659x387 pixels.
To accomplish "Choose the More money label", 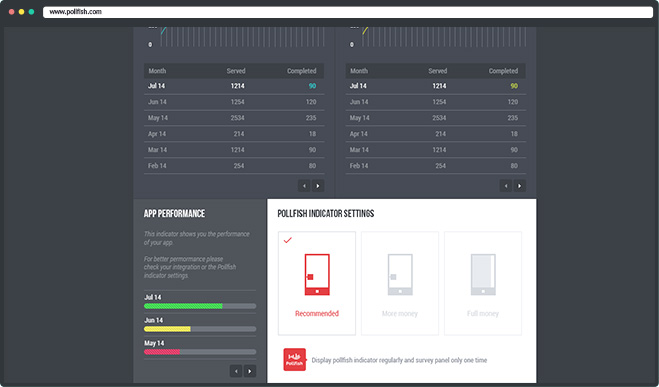I will click(400, 313).
